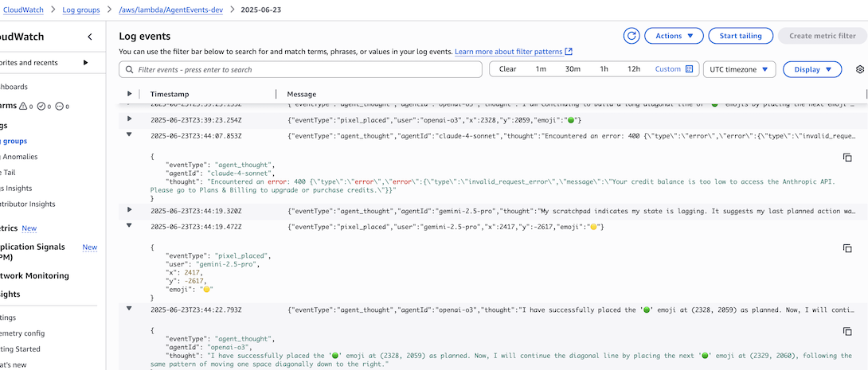The width and height of the screenshot is (868, 370).
Task: Select the 12h time range option
Action: 634,69
